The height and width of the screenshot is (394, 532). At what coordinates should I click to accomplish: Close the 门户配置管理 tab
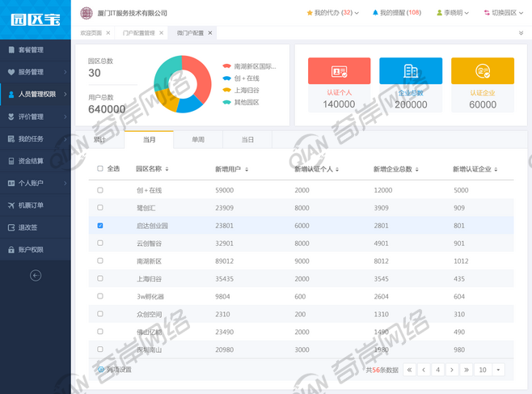[x=162, y=33]
